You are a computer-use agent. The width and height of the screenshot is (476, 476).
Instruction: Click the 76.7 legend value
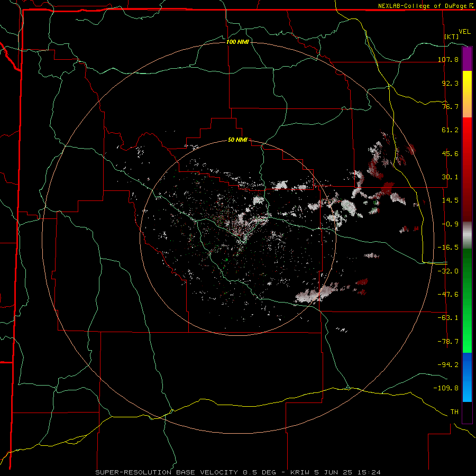click(x=450, y=106)
